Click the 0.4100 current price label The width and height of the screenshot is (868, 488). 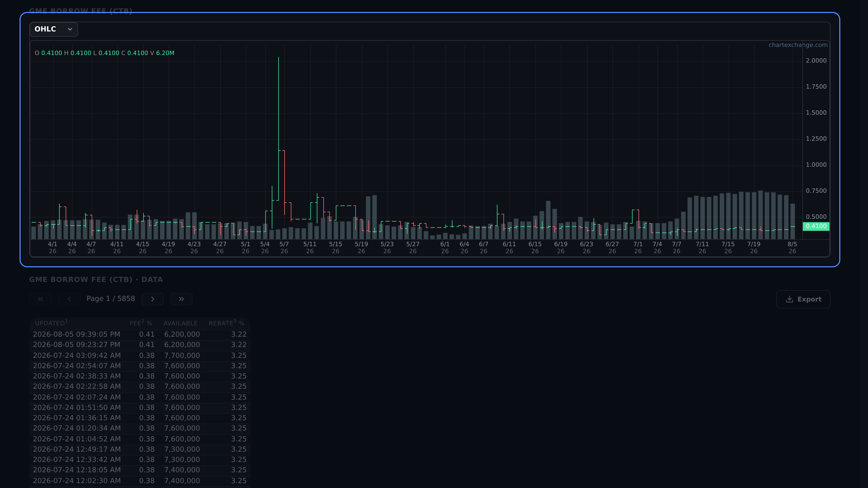click(x=816, y=226)
